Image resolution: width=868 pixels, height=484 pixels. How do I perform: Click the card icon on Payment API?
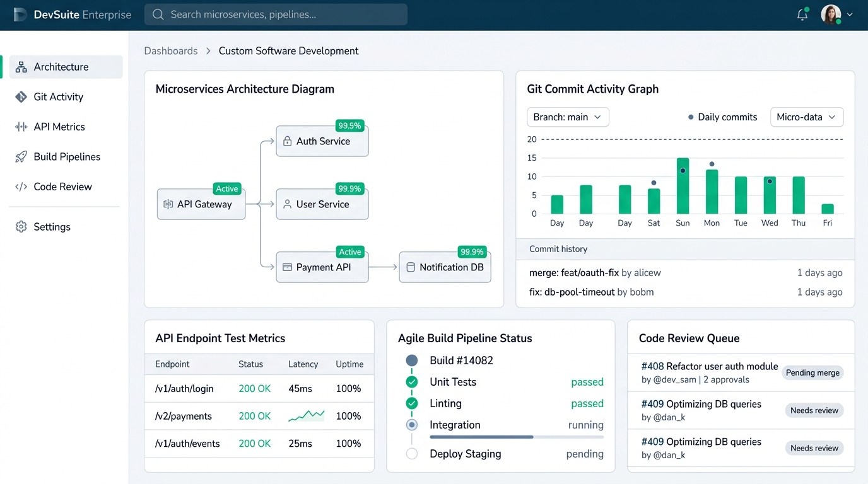tap(287, 267)
